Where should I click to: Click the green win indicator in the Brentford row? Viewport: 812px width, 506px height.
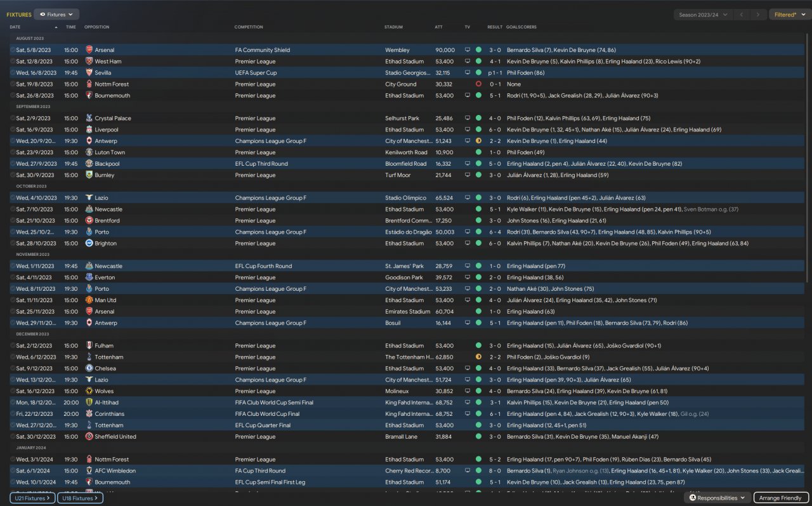478,221
